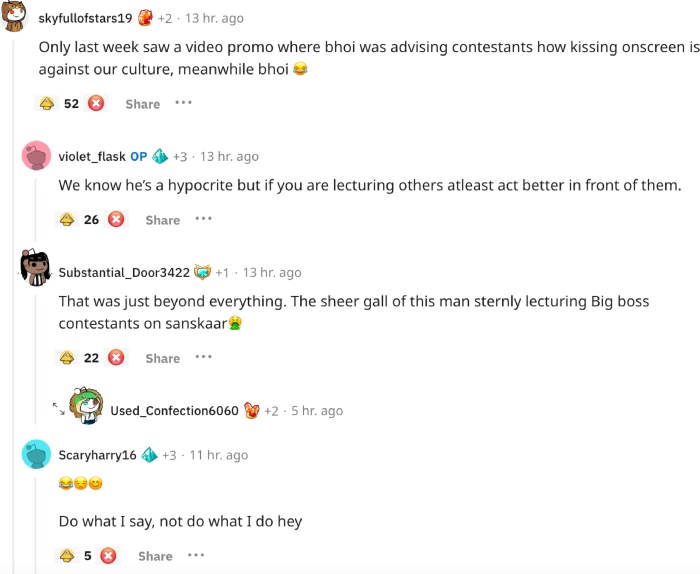Share Scaryharry16's comment
The image size is (700, 574).
pos(155,556)
